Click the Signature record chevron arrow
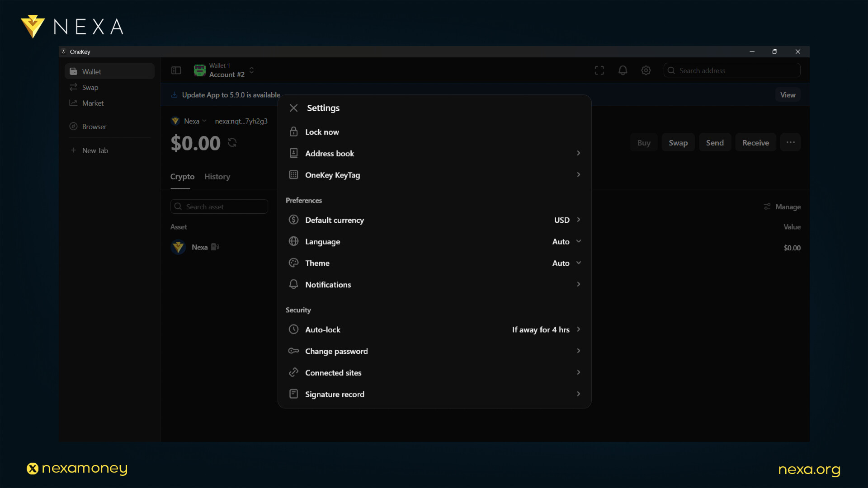868x488 pixels. coord(578,394)
